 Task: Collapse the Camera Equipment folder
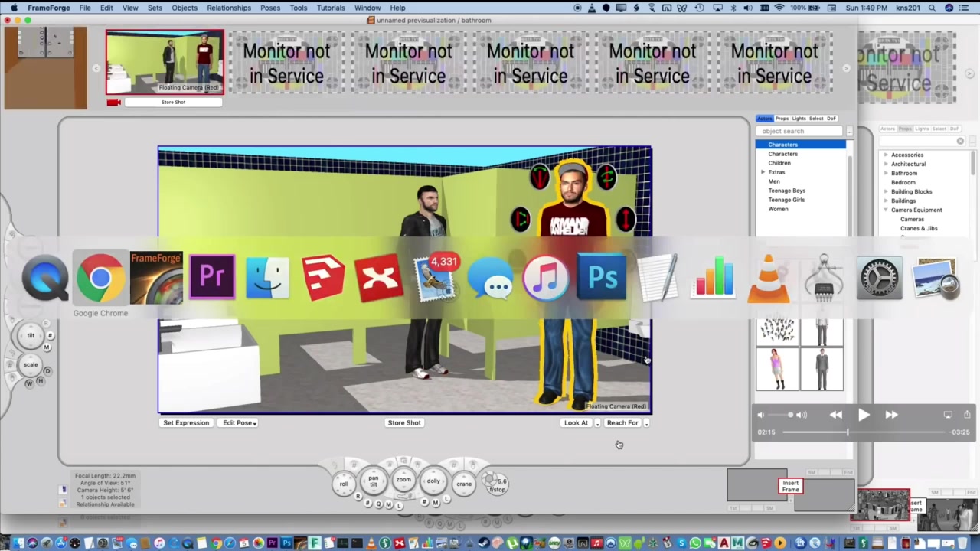pos(886,210)
